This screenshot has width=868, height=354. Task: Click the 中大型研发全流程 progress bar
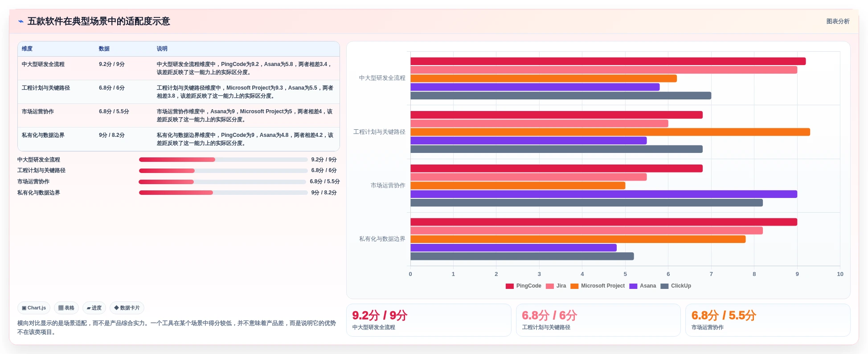pos(223,160)
